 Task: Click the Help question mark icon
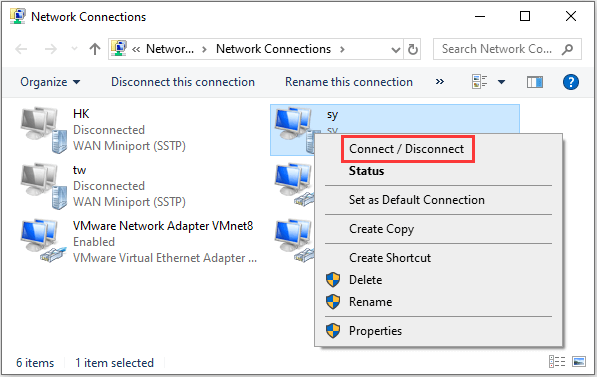(570, 82)
